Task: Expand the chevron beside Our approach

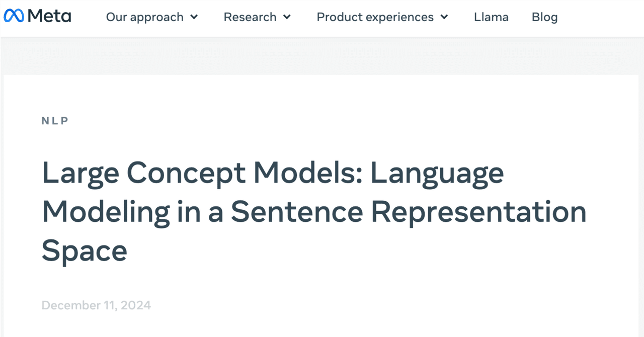Action: pos(194,17)
